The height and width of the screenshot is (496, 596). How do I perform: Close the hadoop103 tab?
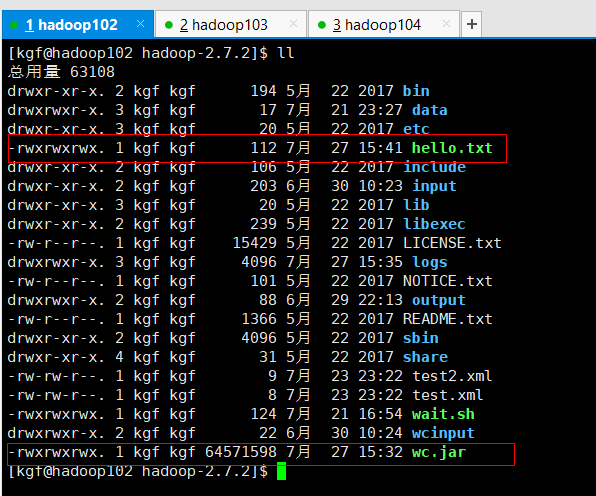click(x=293, y=24)
